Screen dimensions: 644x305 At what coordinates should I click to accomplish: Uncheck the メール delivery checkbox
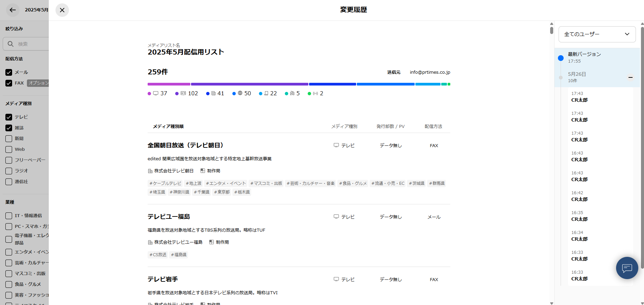click(9, 72)
